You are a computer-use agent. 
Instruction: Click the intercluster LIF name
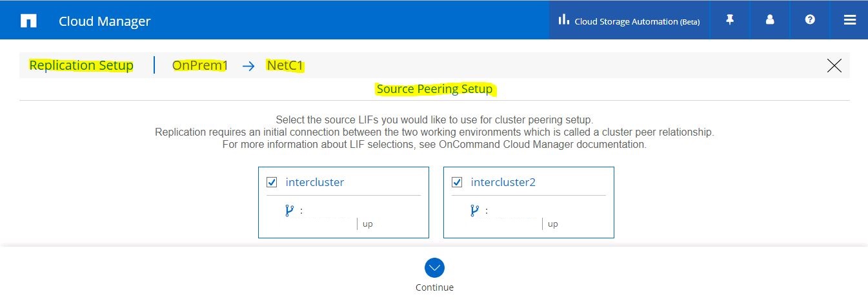pyautogui.click(x=315, y=182)
